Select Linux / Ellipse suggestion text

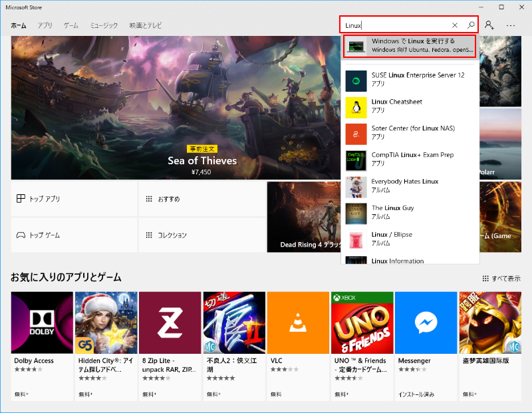(392, 235)
